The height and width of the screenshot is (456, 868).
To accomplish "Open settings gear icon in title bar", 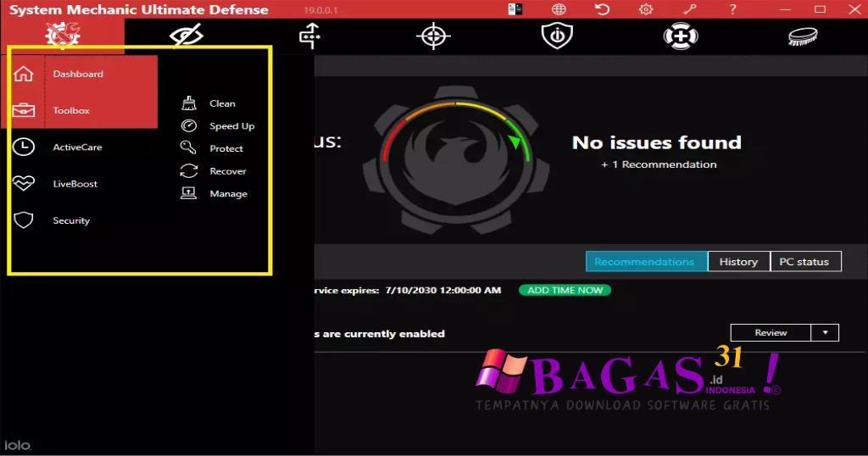I will (645, 9).
